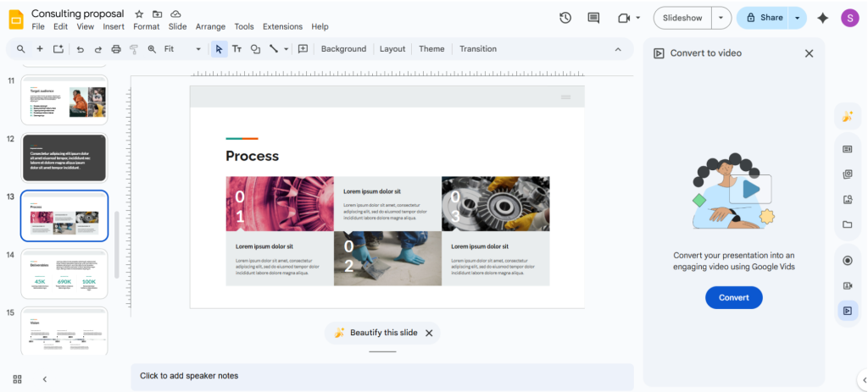
Task: Check the cloud save status icon
Action: pos(175,14)
